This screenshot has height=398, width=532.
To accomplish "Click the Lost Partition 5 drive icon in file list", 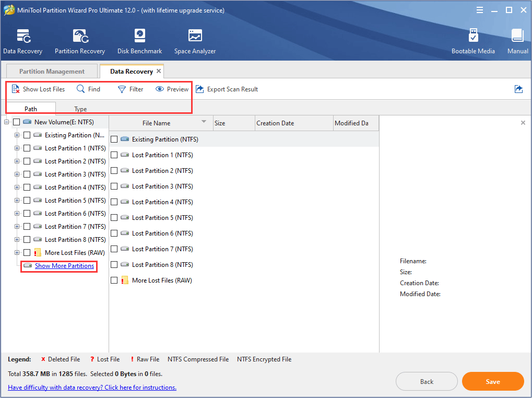I will [x=125, y=217].
